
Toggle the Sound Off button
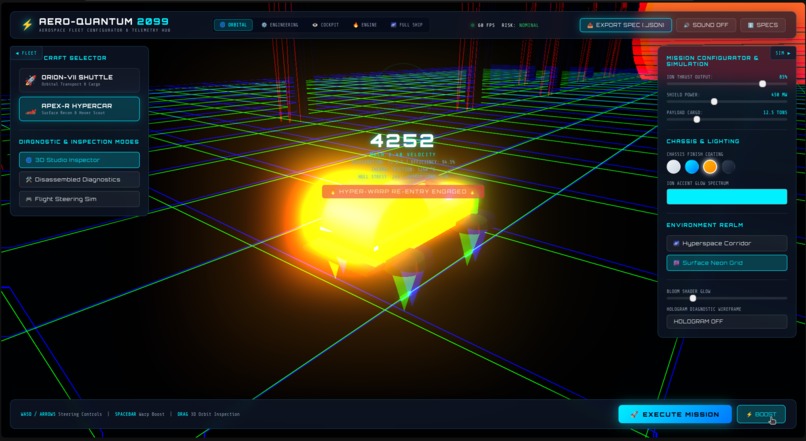coord(706,25)
